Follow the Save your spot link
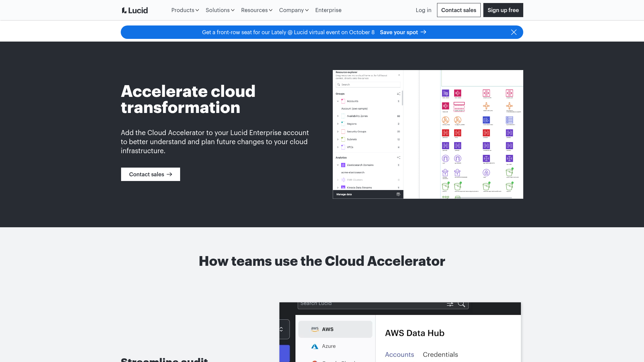This screenshot has width=644, height=362. (403, 32)
